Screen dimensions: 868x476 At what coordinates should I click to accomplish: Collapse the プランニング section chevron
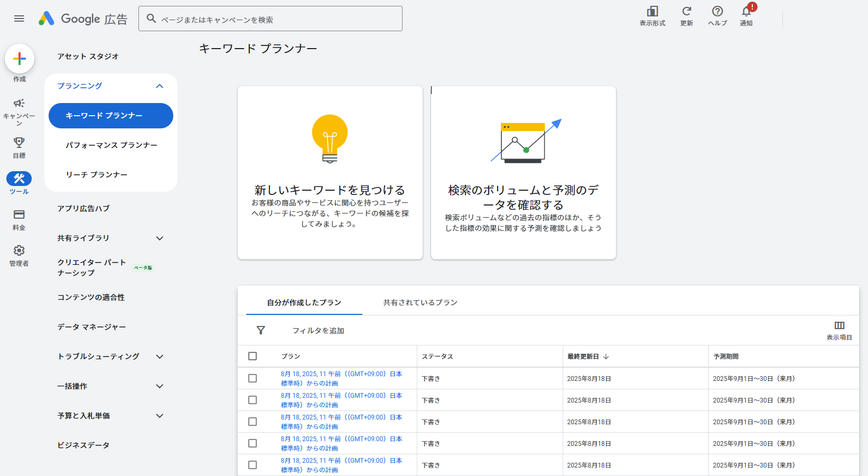point(160,86)
